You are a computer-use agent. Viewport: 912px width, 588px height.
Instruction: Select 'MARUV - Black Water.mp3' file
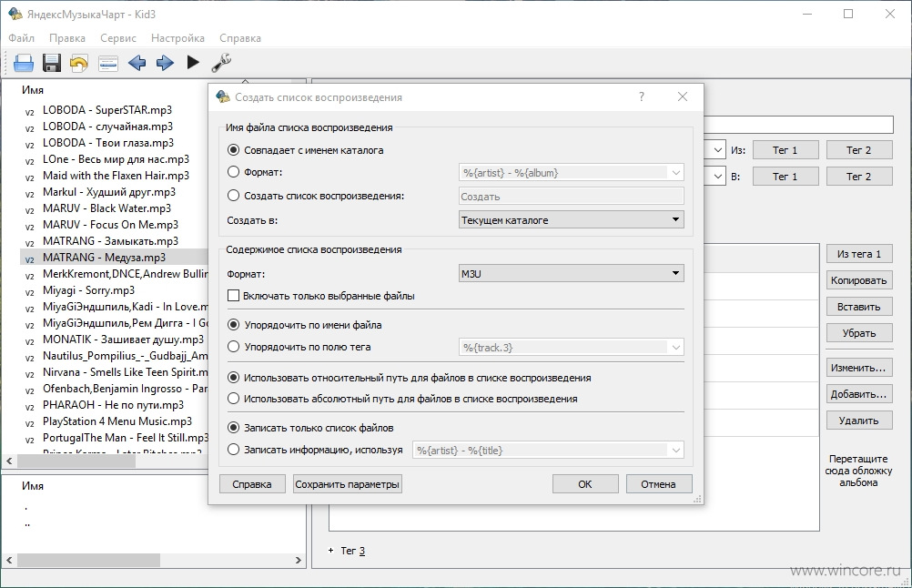(x=107, y=208)
